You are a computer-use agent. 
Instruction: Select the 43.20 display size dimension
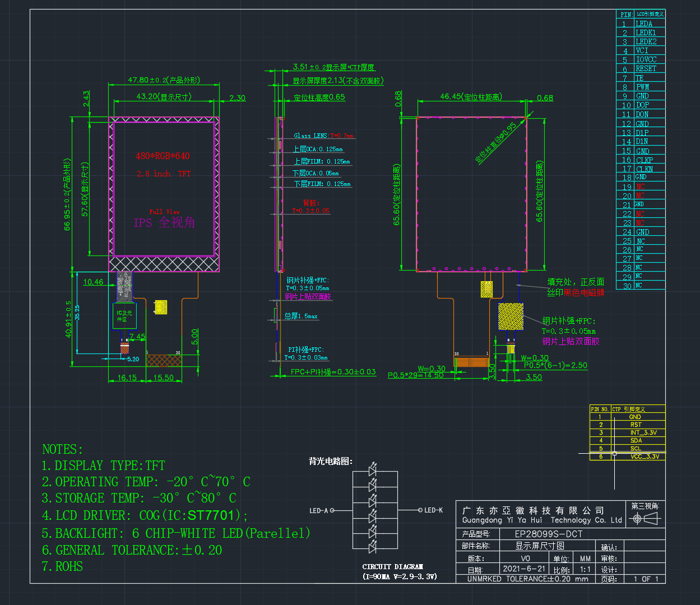[x=164, y=96]
